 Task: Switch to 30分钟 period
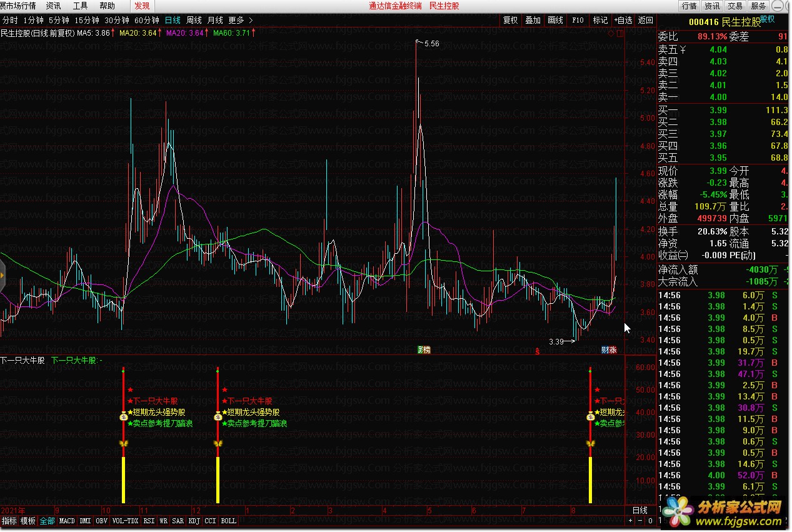117,20
